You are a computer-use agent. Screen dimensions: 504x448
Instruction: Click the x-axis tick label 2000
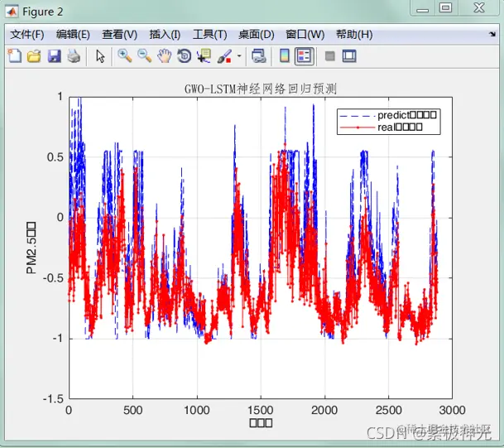[x=324, y=410]
